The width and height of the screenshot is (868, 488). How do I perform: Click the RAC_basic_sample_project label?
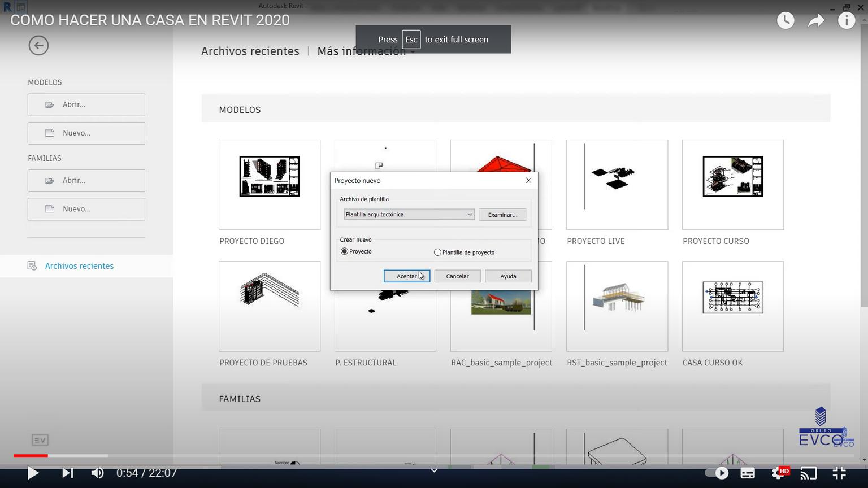[x=501, y=363]
